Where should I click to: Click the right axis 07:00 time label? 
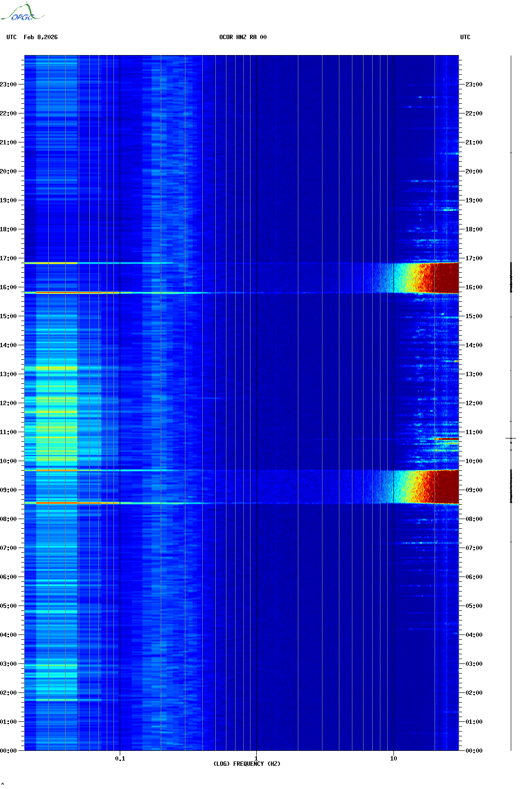[x=474, y=548]
